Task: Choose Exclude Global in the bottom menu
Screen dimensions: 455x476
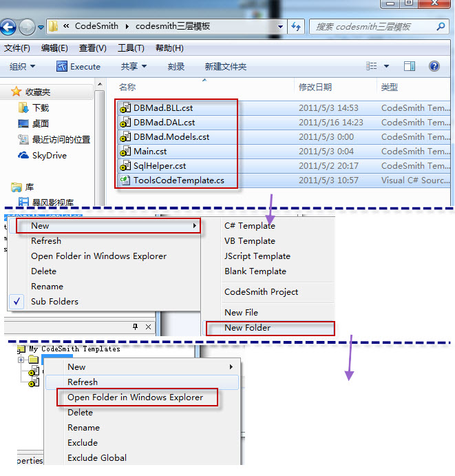Action: (97, 458)
